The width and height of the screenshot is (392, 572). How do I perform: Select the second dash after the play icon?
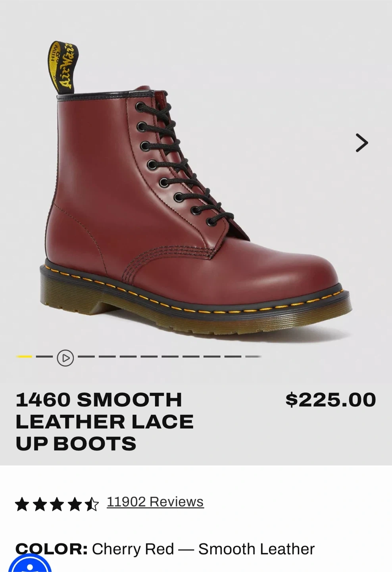coord(107,356)
